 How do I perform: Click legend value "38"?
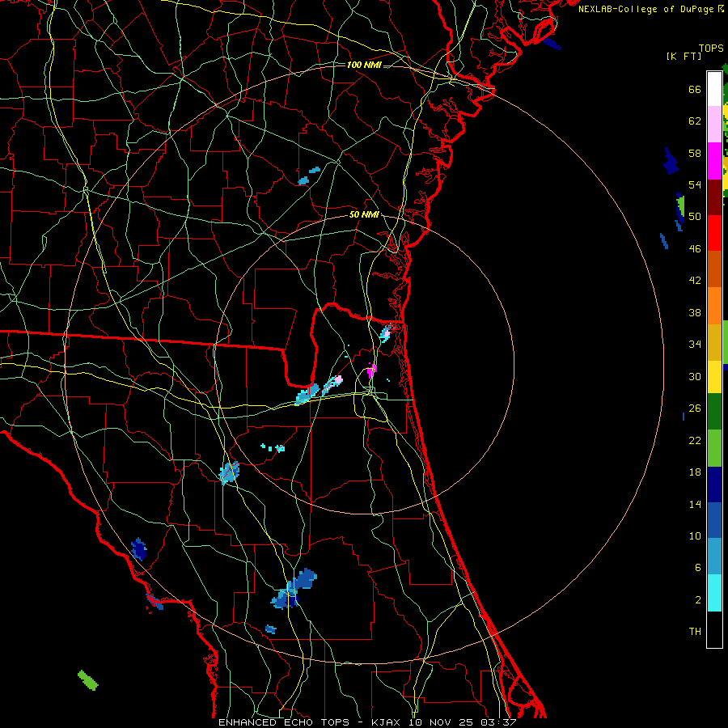coord(695,312)
